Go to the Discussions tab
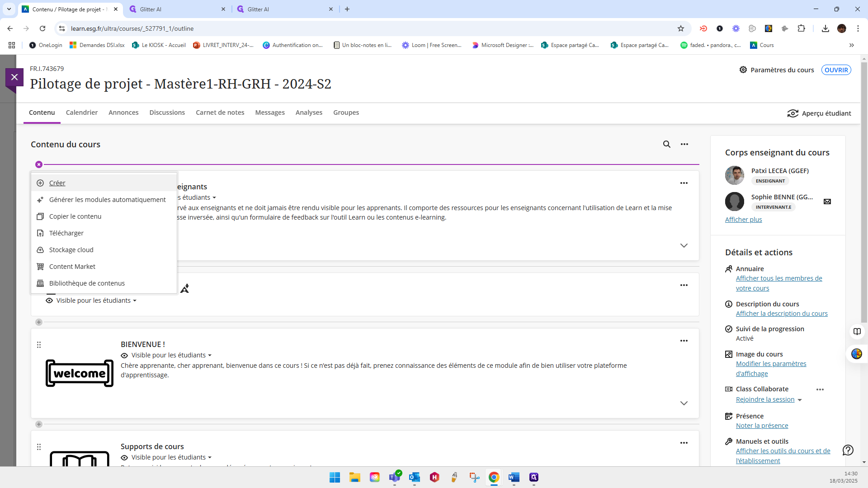This screenshot has width=868, height=488. [167, 113]
